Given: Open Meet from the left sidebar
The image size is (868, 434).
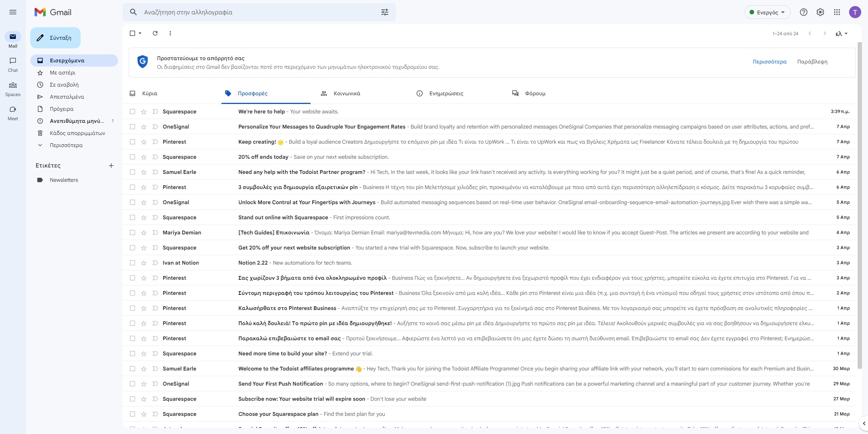Looking at the screenshot, I should click(12, 113).
